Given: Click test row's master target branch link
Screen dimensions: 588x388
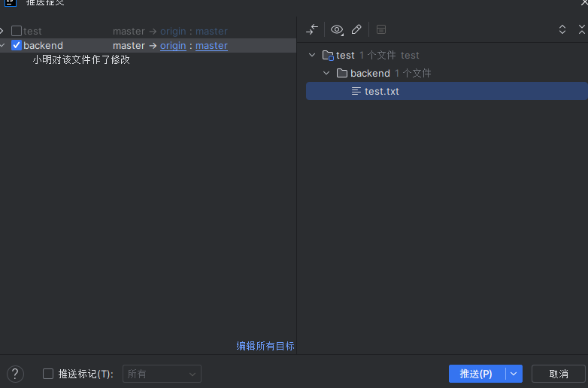Looking at the screenshot, I should [211, 31].
